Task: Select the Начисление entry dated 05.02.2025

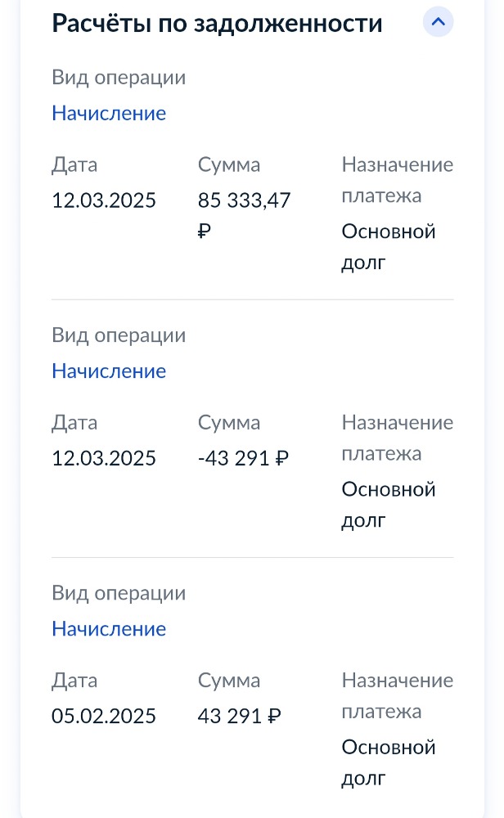Action: pyautogui.click(x=109, y=628)
